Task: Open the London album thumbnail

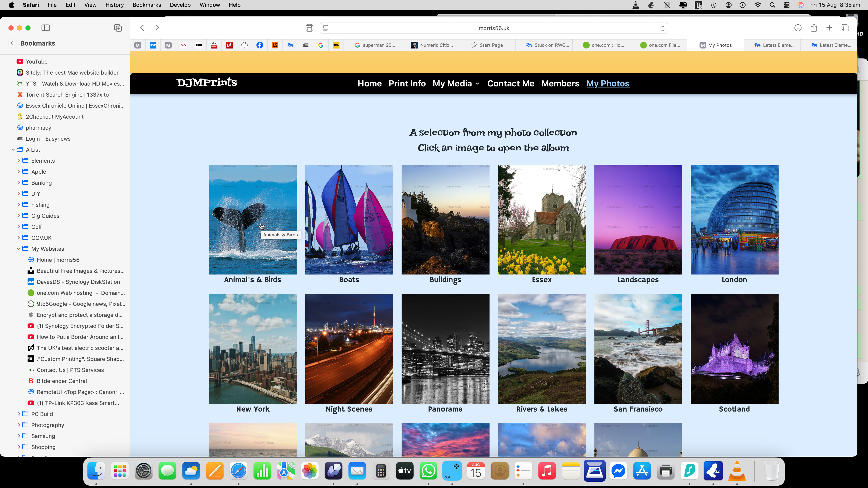Action: [x=734, y=220]
